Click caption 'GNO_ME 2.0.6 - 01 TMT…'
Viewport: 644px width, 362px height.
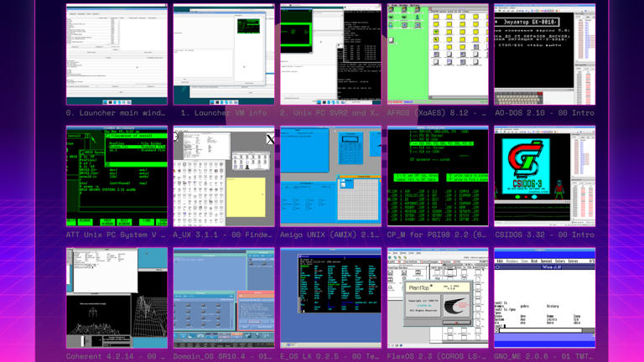544,356
